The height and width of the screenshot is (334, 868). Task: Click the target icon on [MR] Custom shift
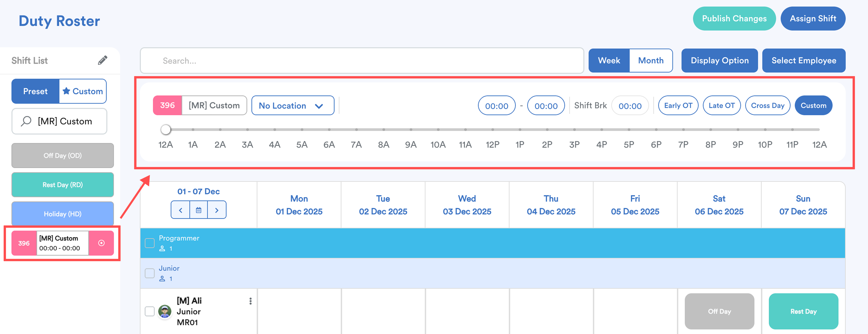tap(101, 243)
